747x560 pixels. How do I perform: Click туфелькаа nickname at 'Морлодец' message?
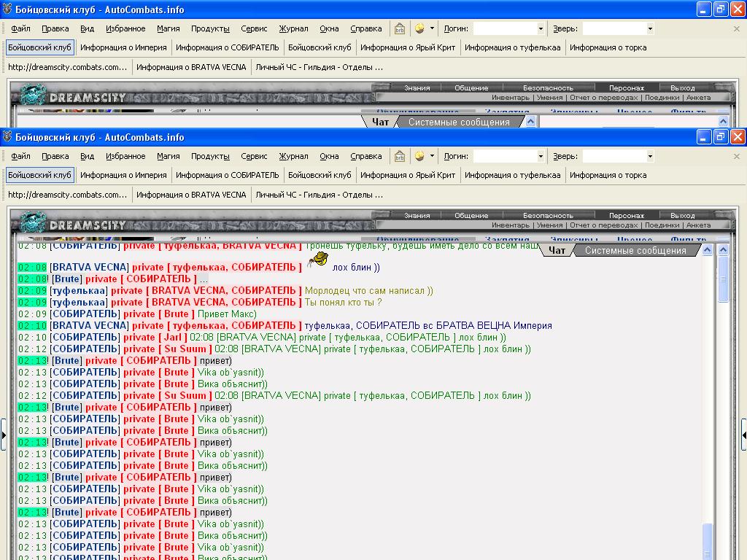click(79, 290)
